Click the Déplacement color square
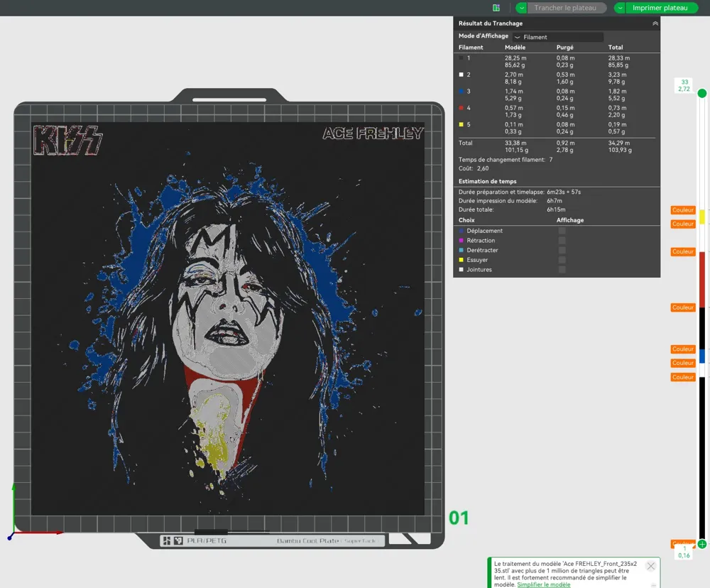710x588 pixels. coord(461,231)
